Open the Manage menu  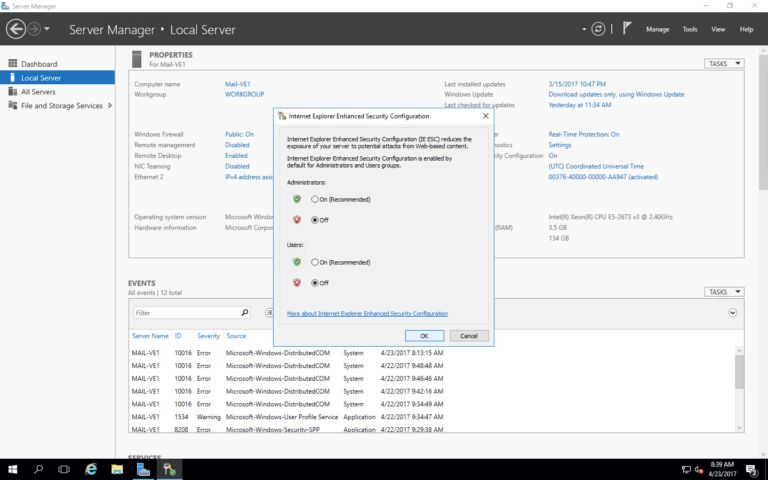(657, 29)
